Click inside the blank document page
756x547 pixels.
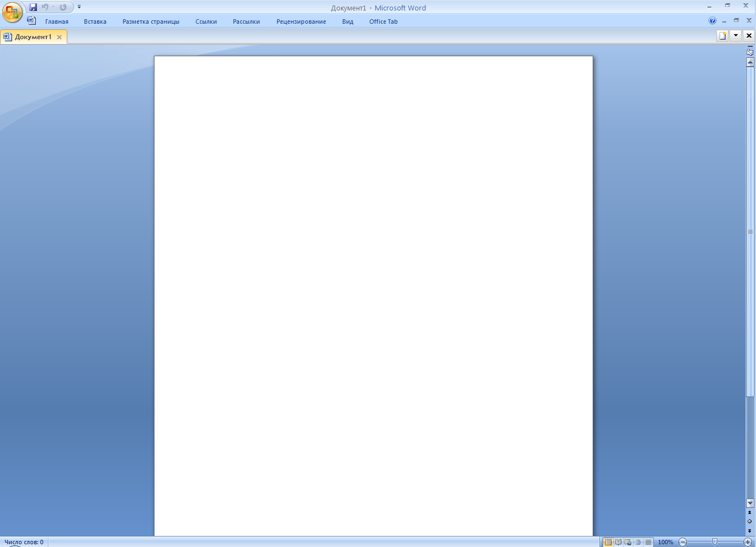374,296
